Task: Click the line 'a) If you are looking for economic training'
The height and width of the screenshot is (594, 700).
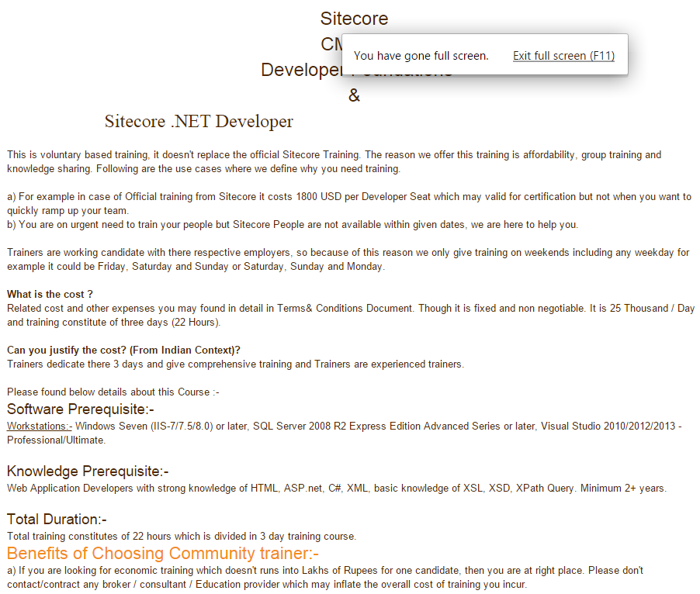Action: tap(325, 571)
